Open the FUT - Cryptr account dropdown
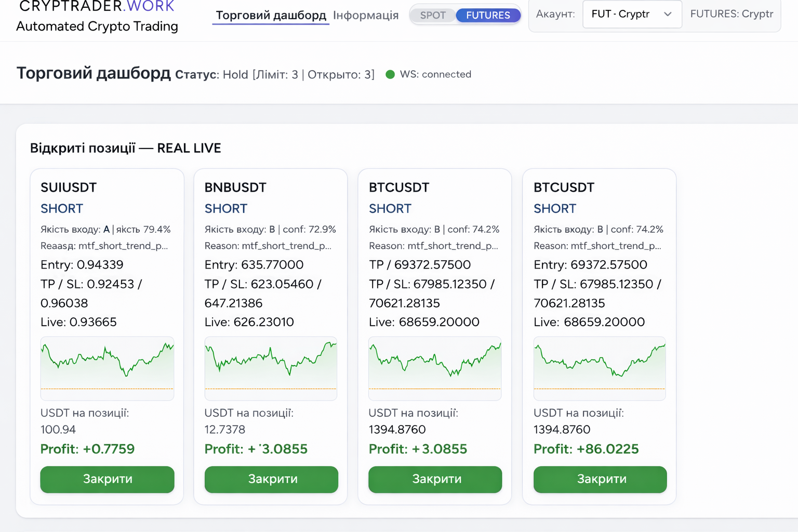Image resolution: width=798 pixels, height=532 pixels. coord(632,14)
